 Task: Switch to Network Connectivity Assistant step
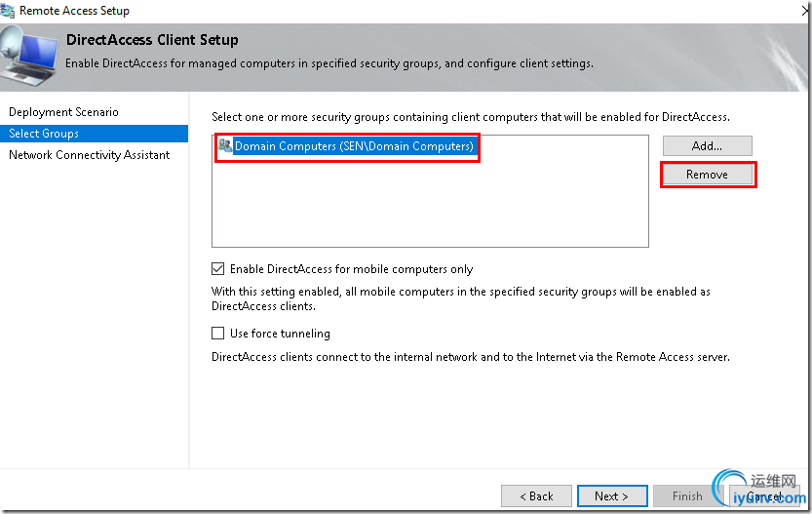click(89, 155)
